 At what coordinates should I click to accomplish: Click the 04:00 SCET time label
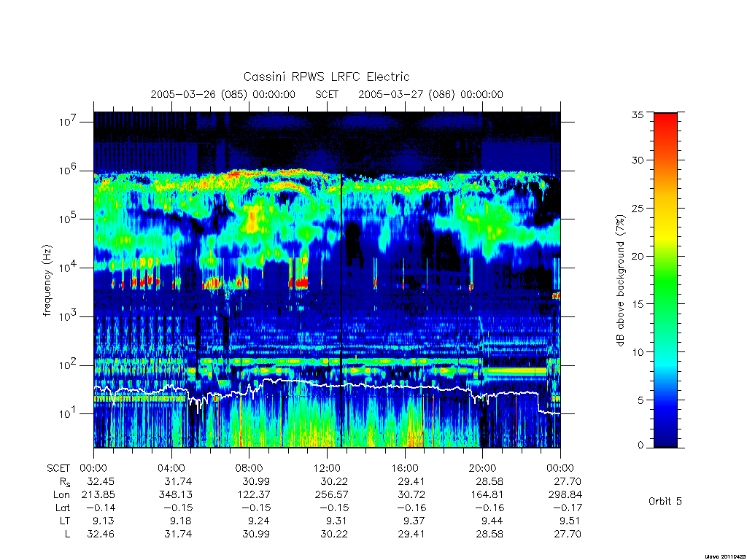pyautogui.click(x=171, y=468)
